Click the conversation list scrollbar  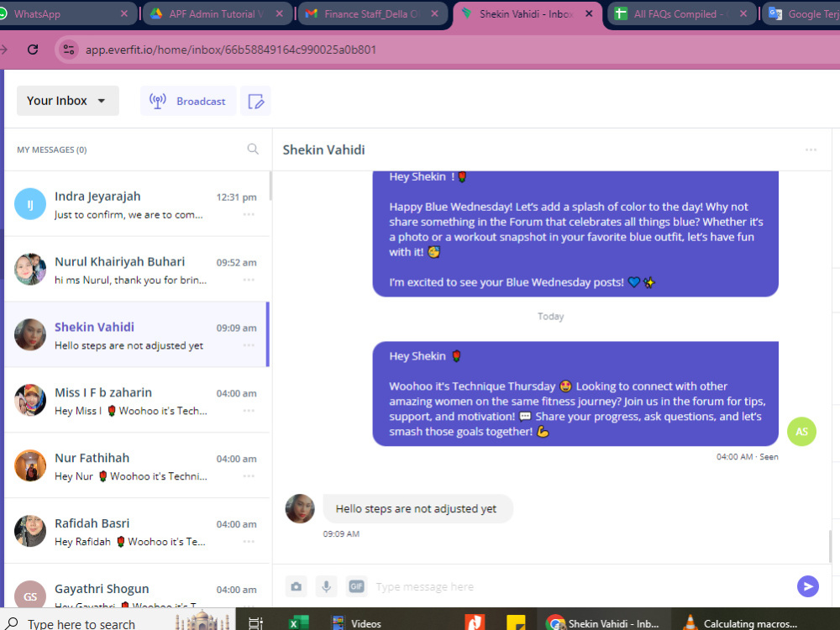270,186
